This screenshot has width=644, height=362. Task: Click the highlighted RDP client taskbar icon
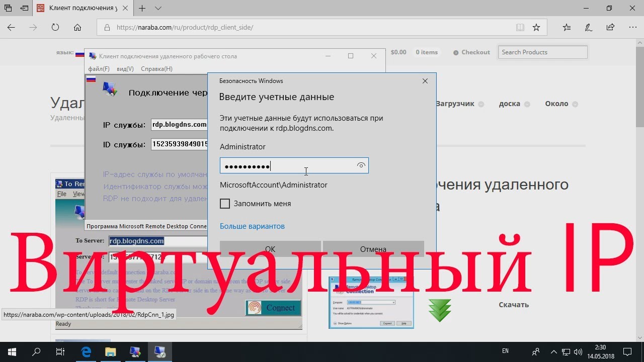(x=159, y=351)
